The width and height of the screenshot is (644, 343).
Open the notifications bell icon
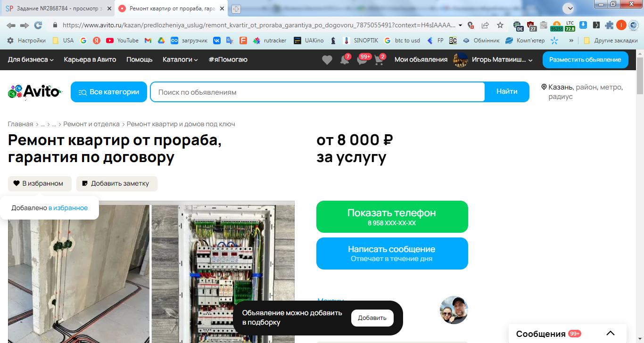point(345,60)
